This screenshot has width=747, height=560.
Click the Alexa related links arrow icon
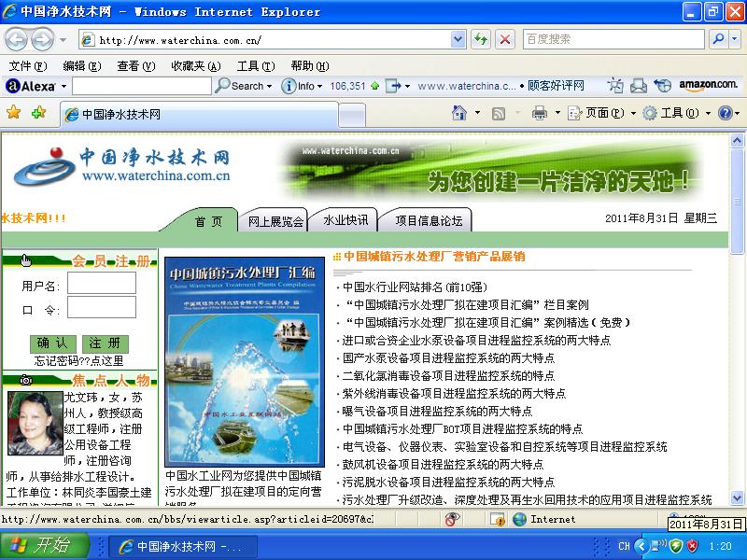tap(392, 86)
